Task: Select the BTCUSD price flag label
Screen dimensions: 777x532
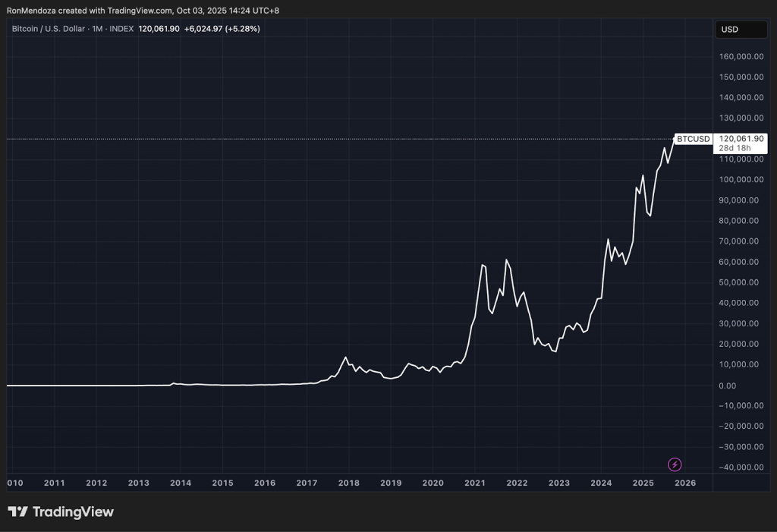Action: [x=693, y=139]
